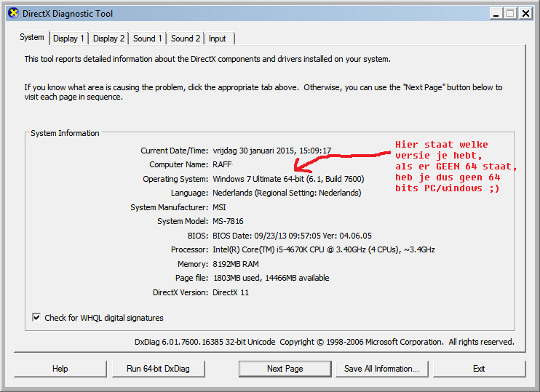This screenshot has height=392, width=540.
Task: Toggle Check for WHQL digital signatures checkbox
Action: click(36, 317)
